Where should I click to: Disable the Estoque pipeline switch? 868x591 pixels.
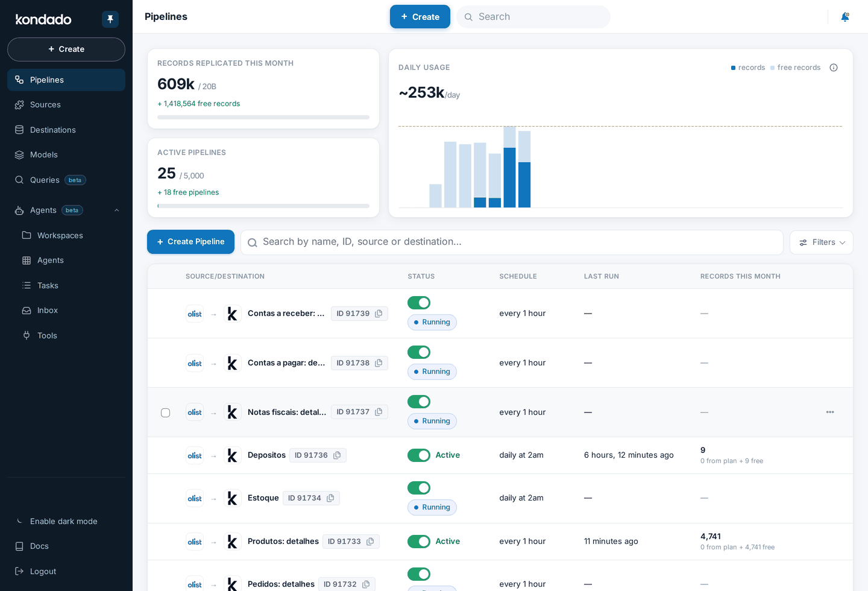click(x=419, y=488)
